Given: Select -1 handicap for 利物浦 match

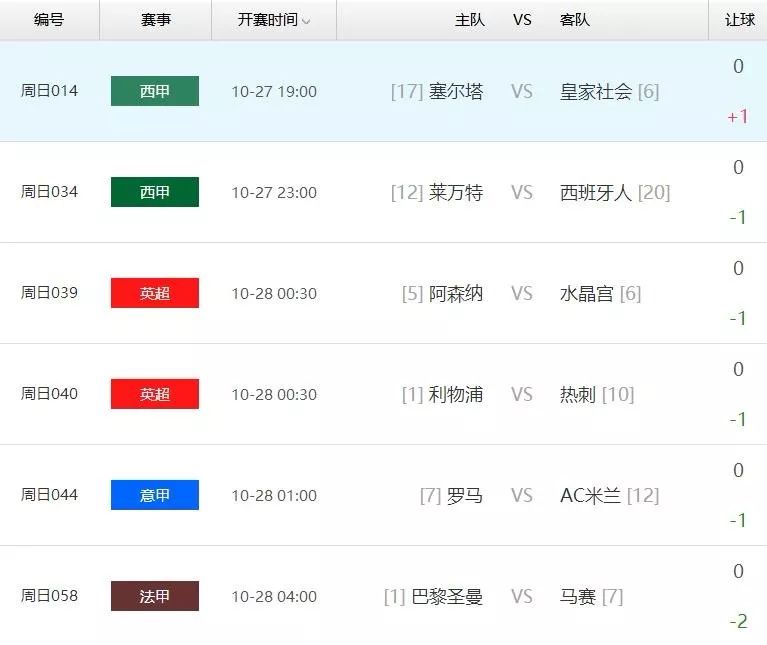Looking at the screenshot, I should pyautogui.click(x=738, y=420).
